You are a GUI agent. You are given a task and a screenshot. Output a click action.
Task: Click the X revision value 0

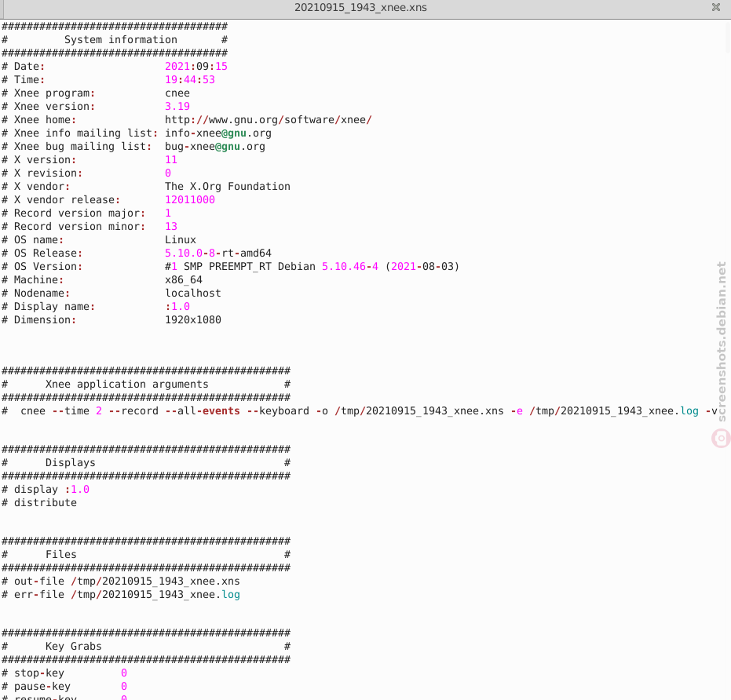point(168,173)
